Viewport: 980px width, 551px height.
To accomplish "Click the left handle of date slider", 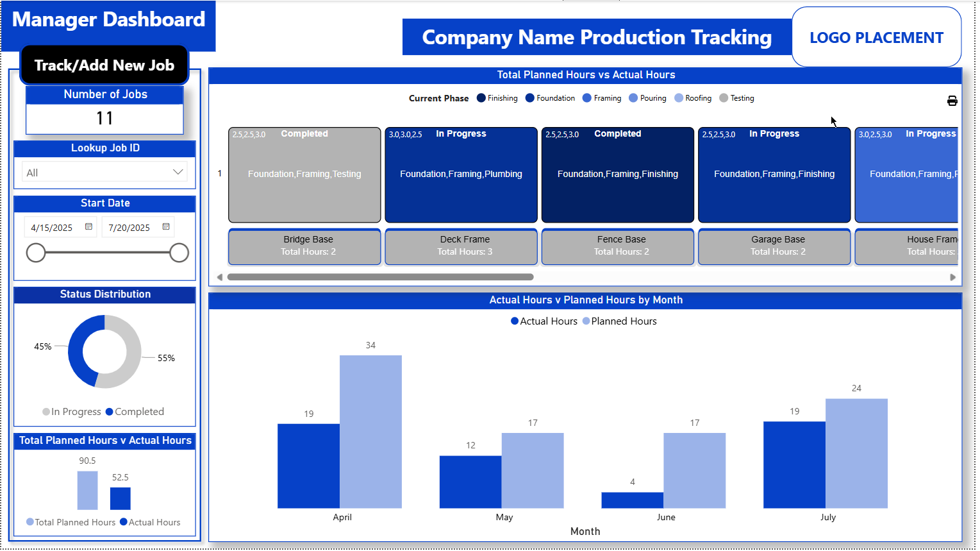I will tap(36, 253).
